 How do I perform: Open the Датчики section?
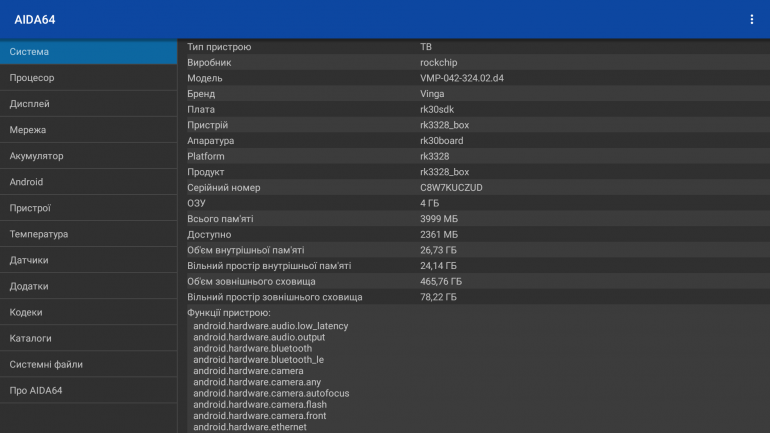point(88,260)
